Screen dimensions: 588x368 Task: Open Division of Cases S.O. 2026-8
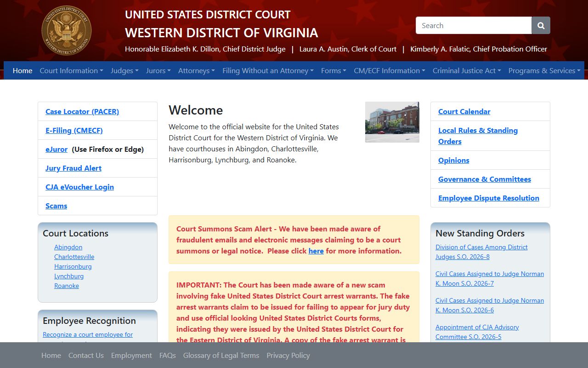coord(481,252)
